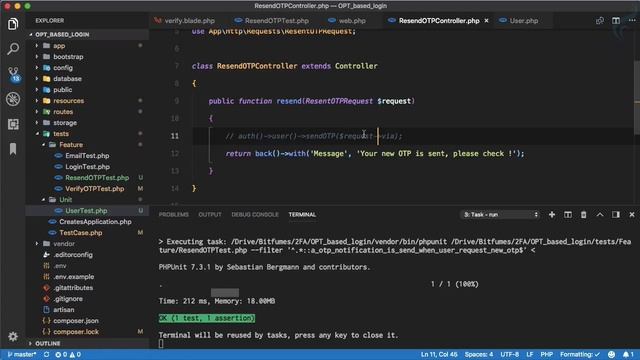Open LoginTest.php in the explorer

[87, 167]
